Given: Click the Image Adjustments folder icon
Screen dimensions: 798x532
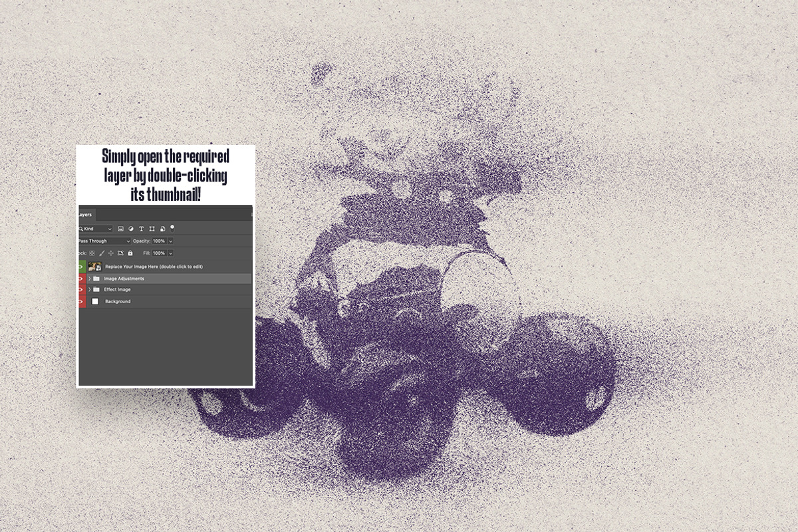Looking at the screenshot, I should point(96,279).
